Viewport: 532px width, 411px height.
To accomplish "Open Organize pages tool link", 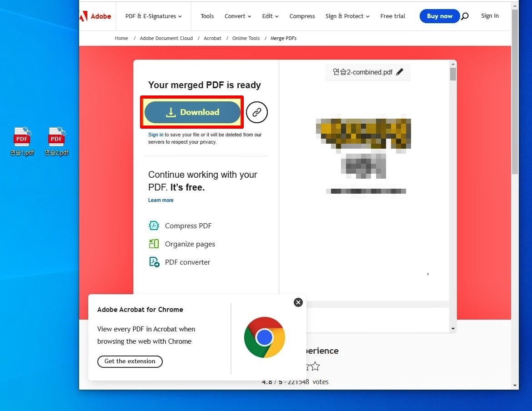I will click(x=190, y=244).
